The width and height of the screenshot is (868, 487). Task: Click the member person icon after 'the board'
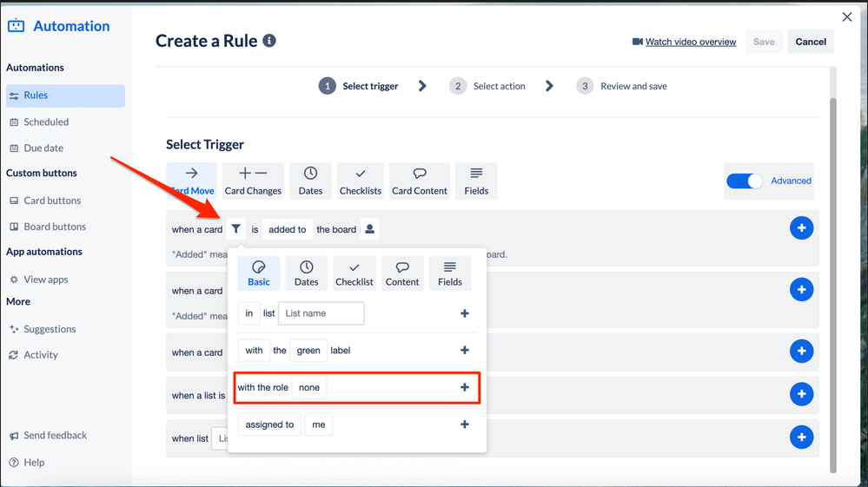[370, 229]
